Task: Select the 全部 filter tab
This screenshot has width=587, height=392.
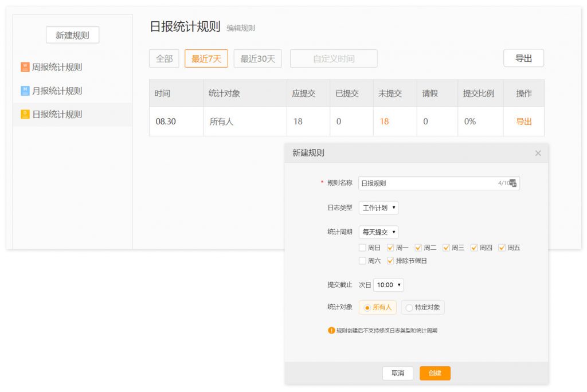Action: coord(164,58)
